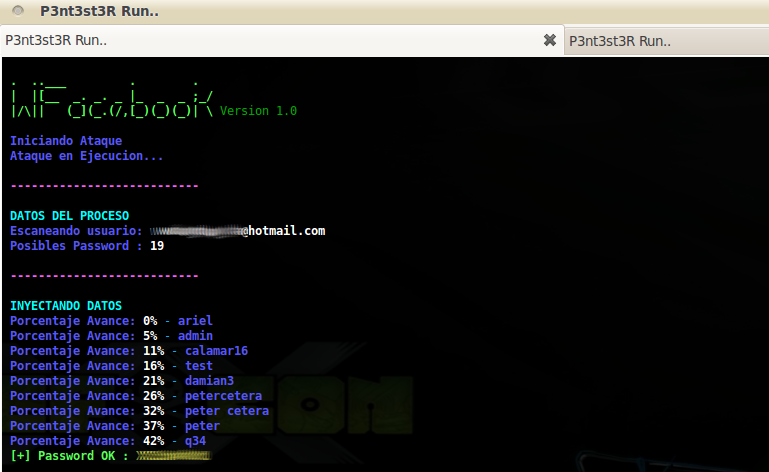Click the line with '5% - admin'
The height and width of the screenshot is (472, 769).
(x=111, y=336)
